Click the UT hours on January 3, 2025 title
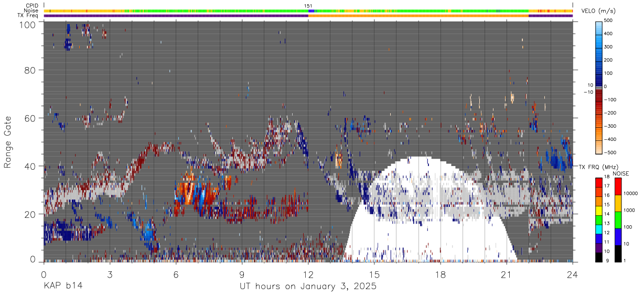 coord(308,287)
